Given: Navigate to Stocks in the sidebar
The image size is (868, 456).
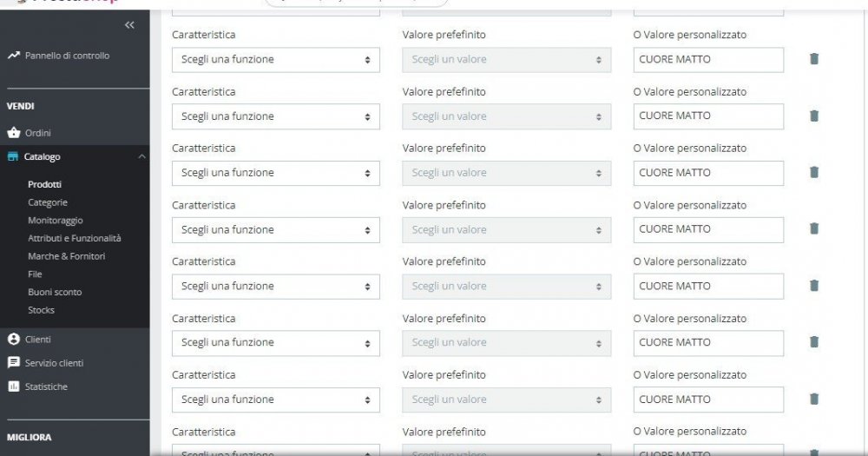Looking at the screenshot, I should click(41, 310).
